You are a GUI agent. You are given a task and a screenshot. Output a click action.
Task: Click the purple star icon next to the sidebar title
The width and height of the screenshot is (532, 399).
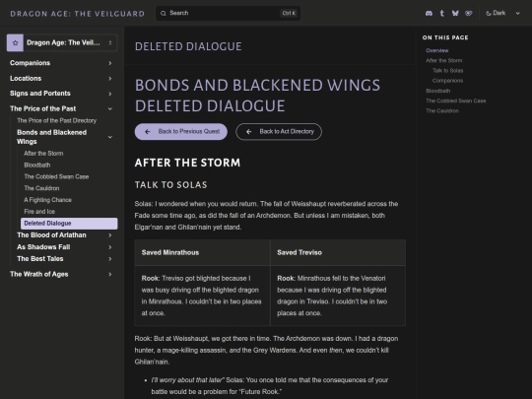click(15, 42)
